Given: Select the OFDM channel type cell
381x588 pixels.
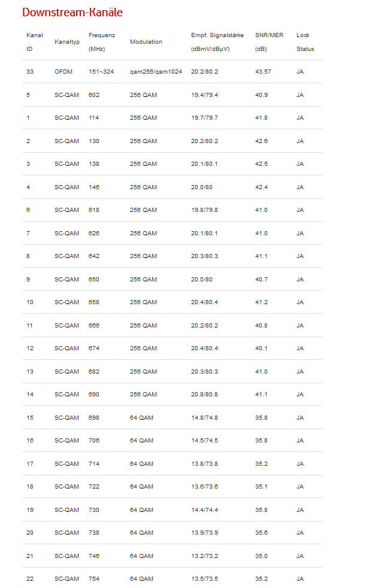Looking at the screenshot, I should (x=63, y=72).
